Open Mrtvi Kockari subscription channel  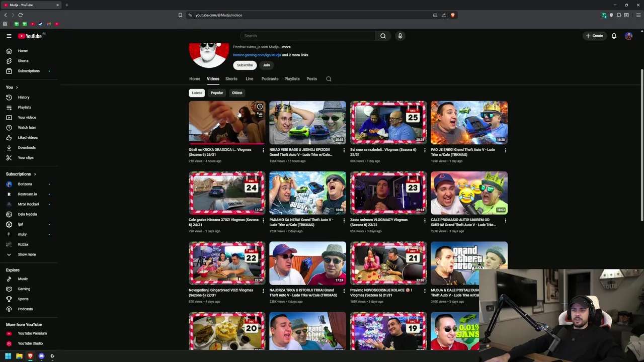tap(29, 204)
